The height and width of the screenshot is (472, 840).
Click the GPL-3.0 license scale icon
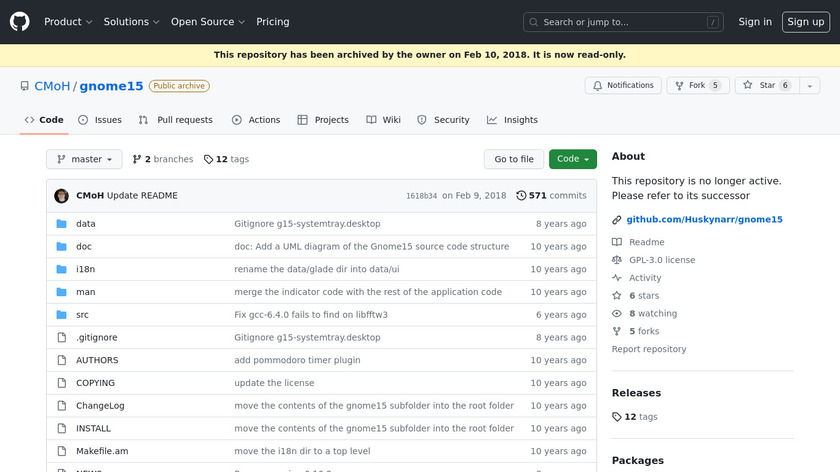click(x=617, y=260)
